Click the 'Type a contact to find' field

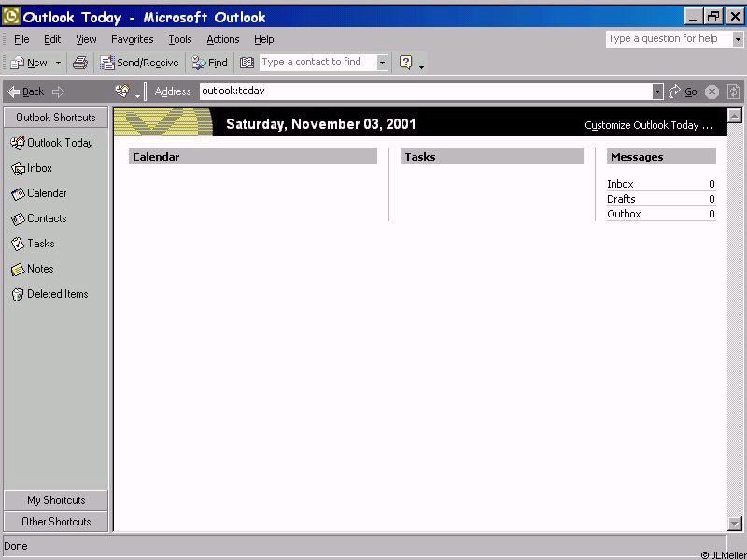click(x=317, y=62)
